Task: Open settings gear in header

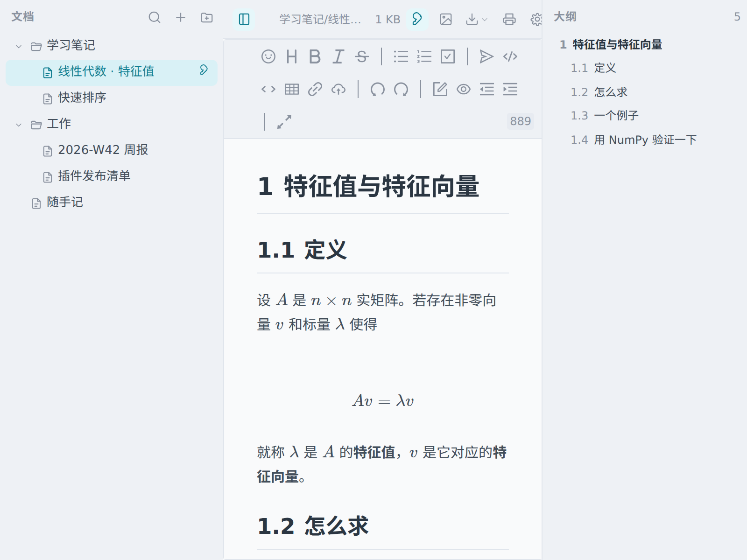Action: 536,19
